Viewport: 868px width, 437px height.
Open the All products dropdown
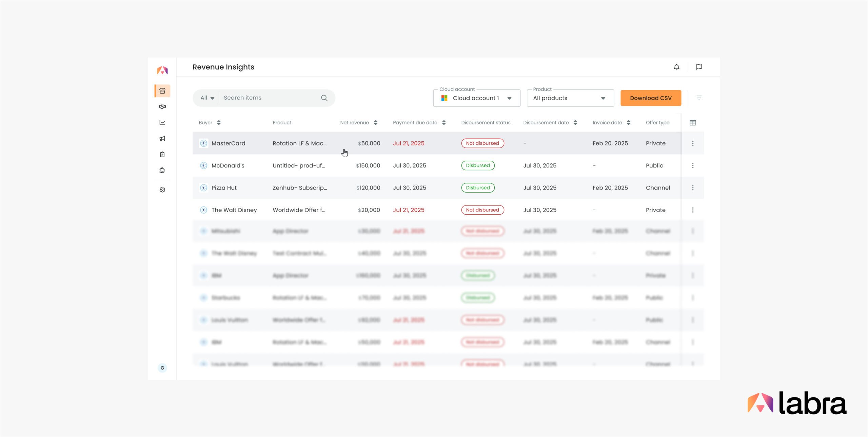(x=570, y=98)
